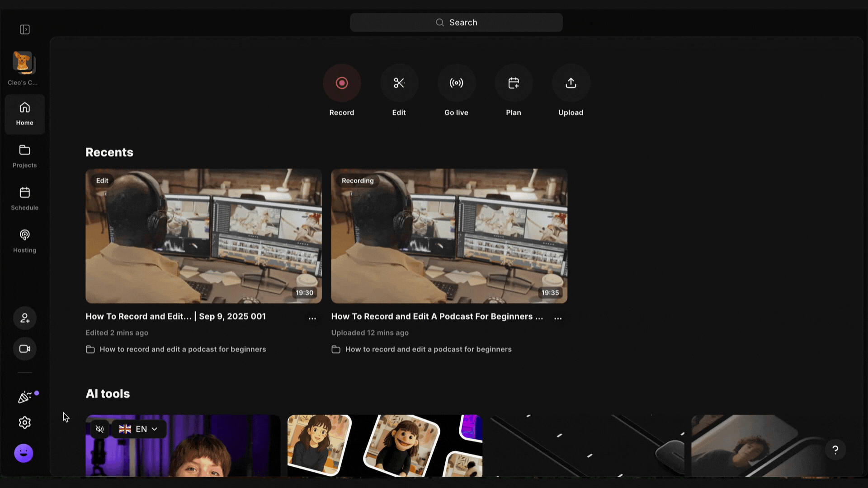The height and width of the screenshot is (488, 868).
Task: Open the Plan calendar icon
Action: (x=514, y=83)
